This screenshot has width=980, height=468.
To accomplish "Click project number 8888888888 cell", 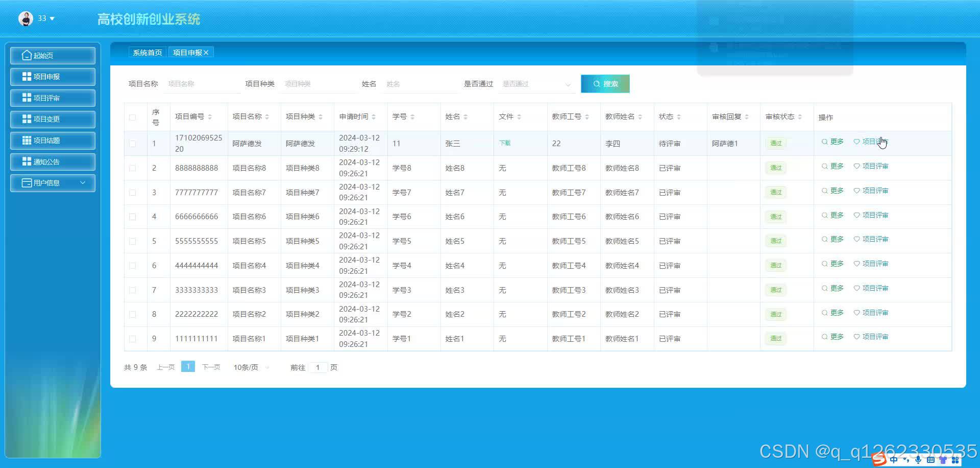I will (x=197, y=168).
